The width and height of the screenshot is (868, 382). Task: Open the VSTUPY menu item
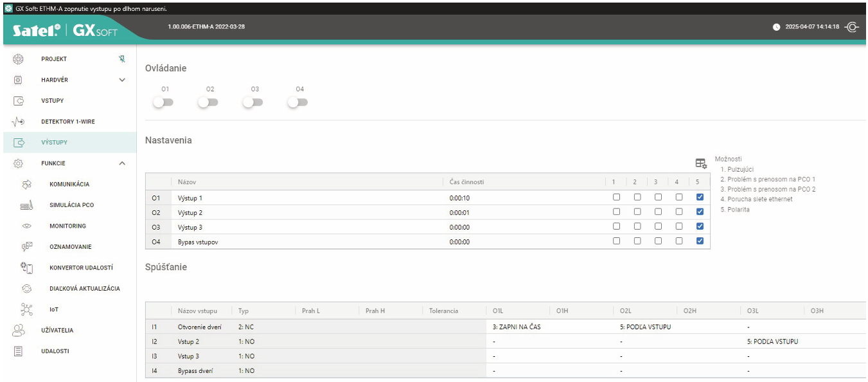tap(53, 101)
